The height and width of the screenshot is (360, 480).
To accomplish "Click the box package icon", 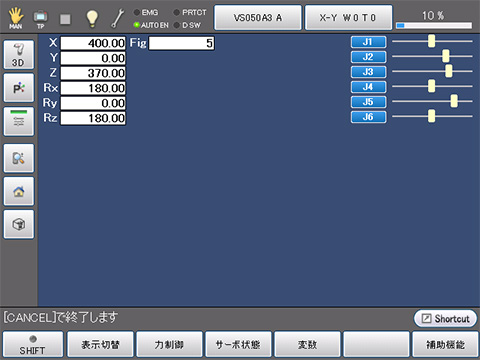I will coord(19,224).
